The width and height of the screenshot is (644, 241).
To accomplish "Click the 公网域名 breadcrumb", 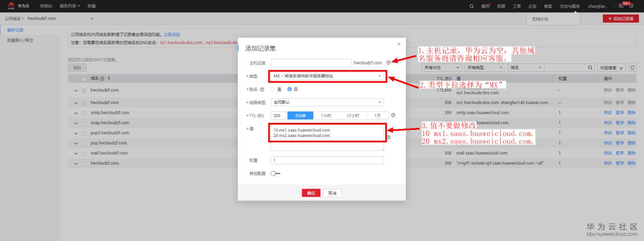I will [x=12, y=19].
